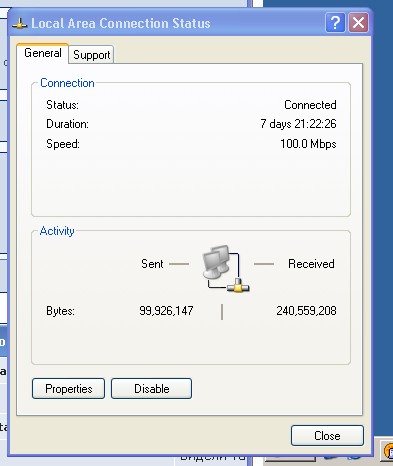393x466 pixels.
Task: Disable the local area connection
Action: tap(151, 388)
